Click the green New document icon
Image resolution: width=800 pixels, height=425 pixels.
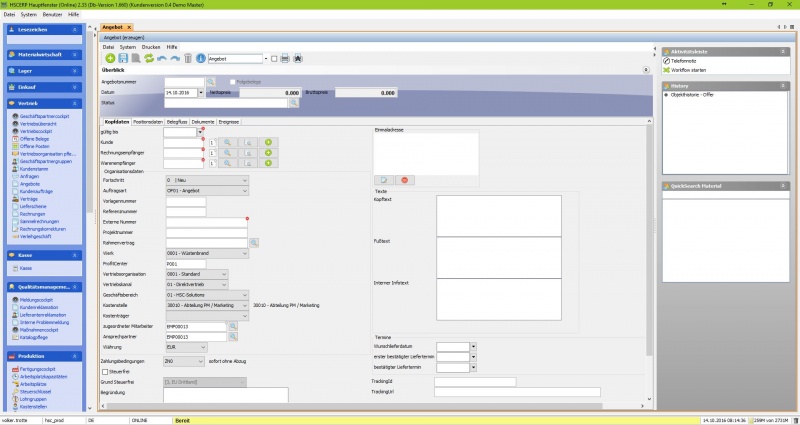pos(109,59)
